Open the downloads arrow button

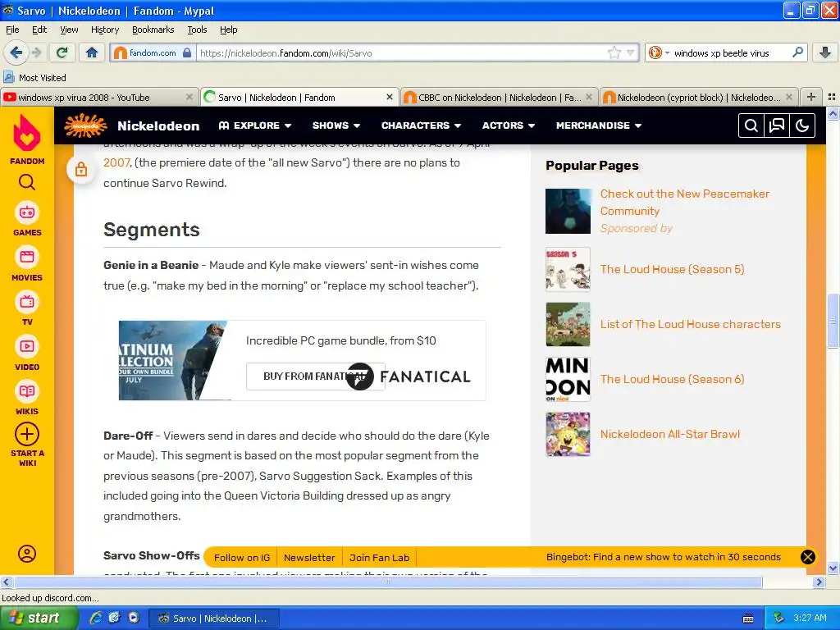[825, 52]
